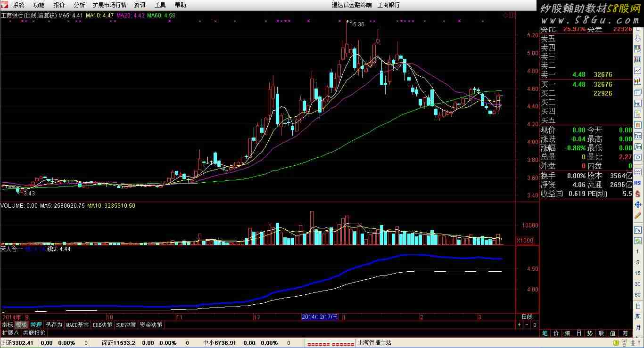Click the red dollar sign icon

637,193
